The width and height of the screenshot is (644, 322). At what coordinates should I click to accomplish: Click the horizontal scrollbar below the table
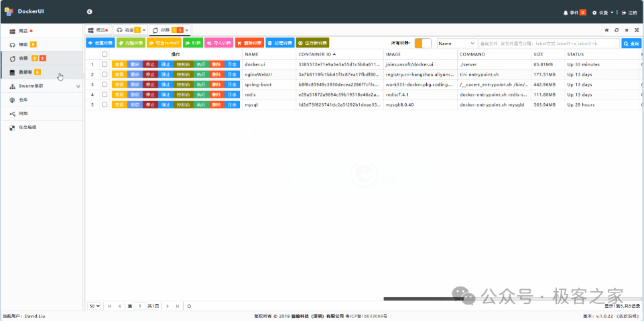click(424, 299)
